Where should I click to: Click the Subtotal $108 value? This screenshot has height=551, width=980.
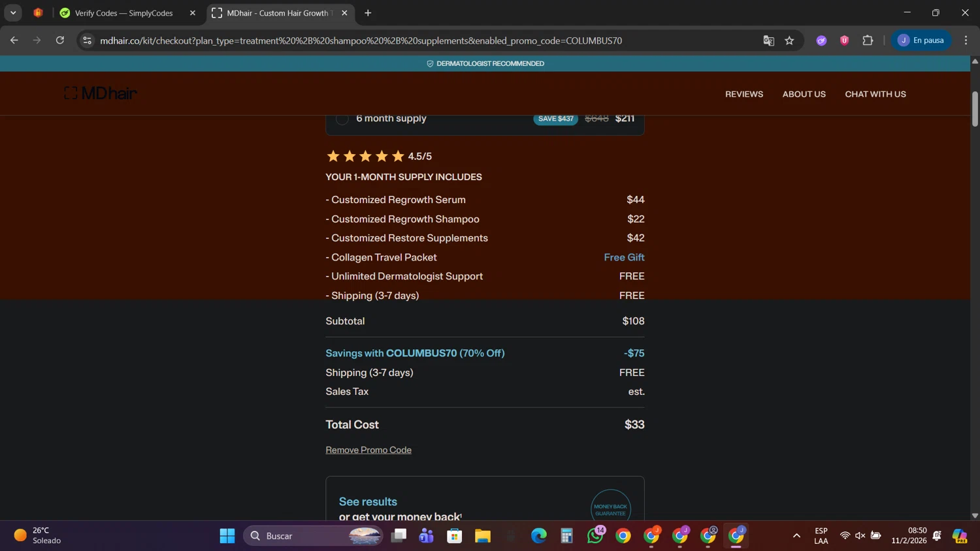pos(633,321)
